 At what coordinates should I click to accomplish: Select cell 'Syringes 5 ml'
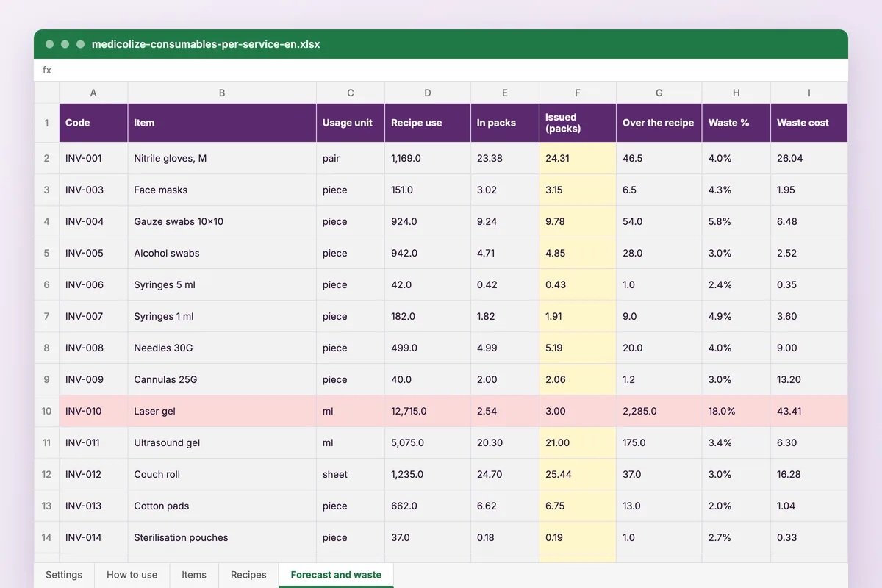222,284
